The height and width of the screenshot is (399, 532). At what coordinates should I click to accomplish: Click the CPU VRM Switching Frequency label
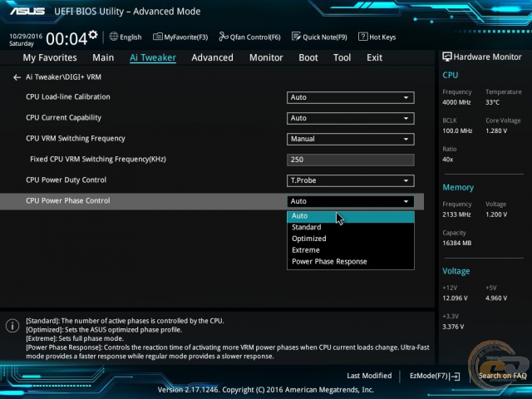[76, 139]
